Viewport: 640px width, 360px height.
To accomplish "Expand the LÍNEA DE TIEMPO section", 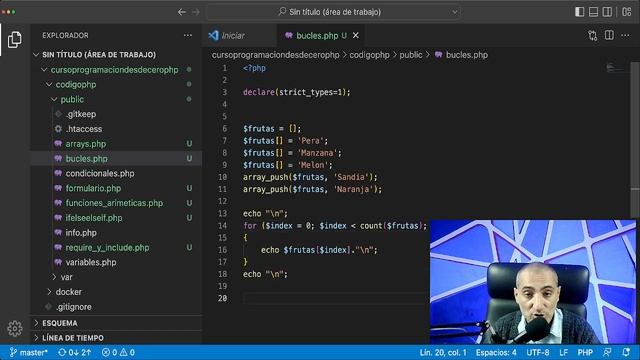I will 73,338.
